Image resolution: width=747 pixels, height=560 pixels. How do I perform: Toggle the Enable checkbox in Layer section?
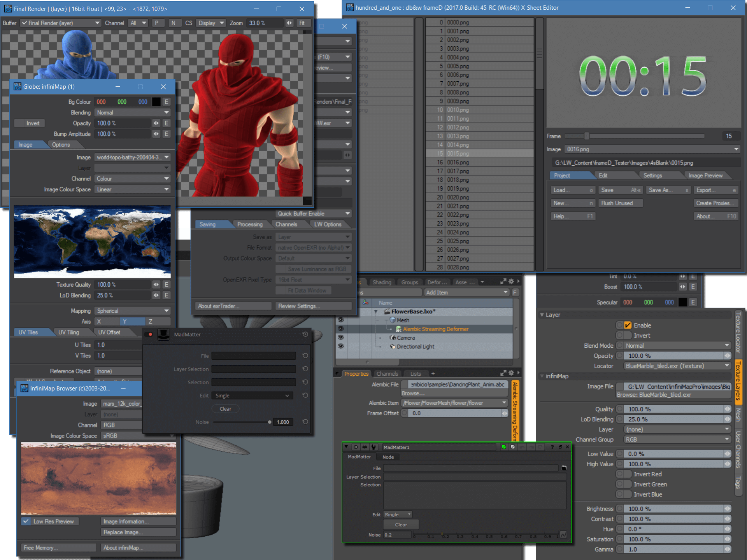click(628, 325)
